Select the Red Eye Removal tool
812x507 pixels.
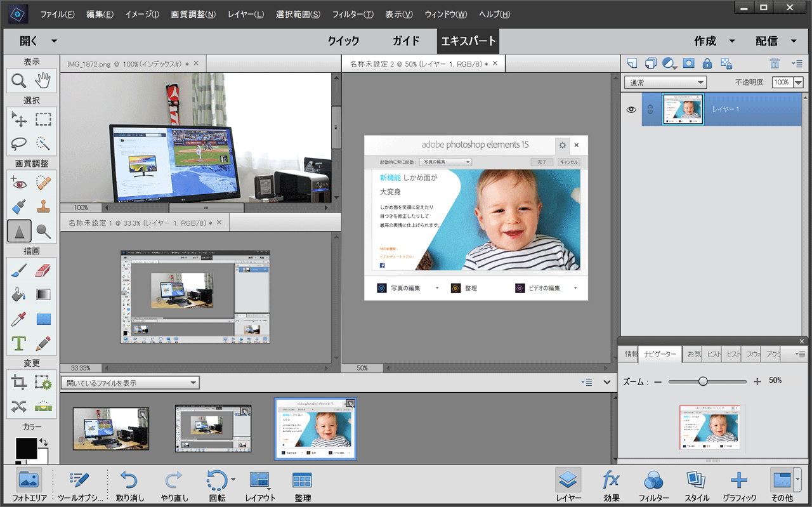(x=19, y=183)
